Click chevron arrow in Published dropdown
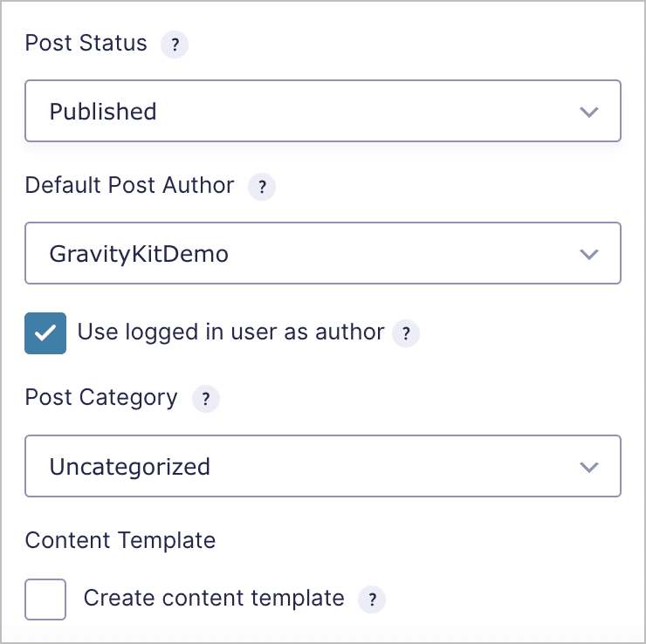The width and height of the screenshot is (646, 644). [588, 112]
